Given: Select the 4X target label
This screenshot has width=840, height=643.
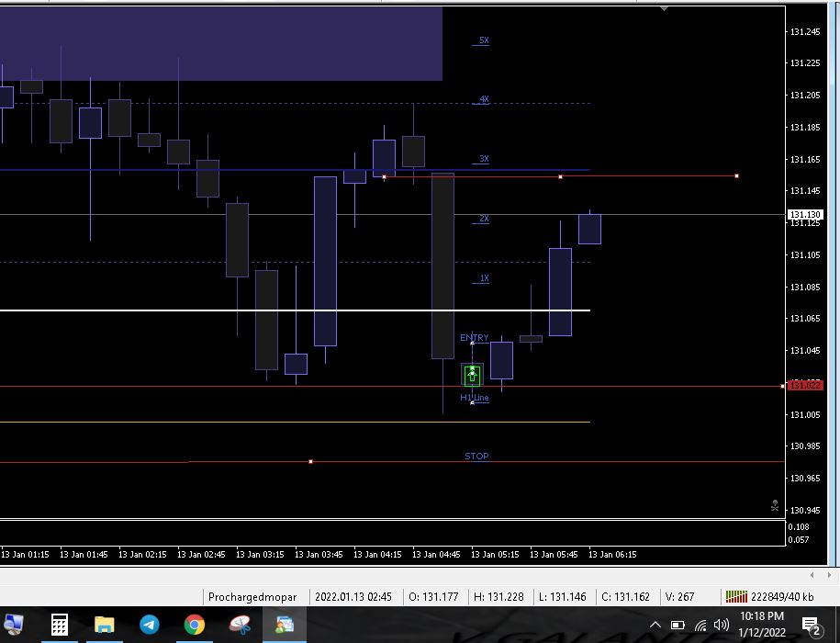Looking at the screenshot, I should point(484,99).
